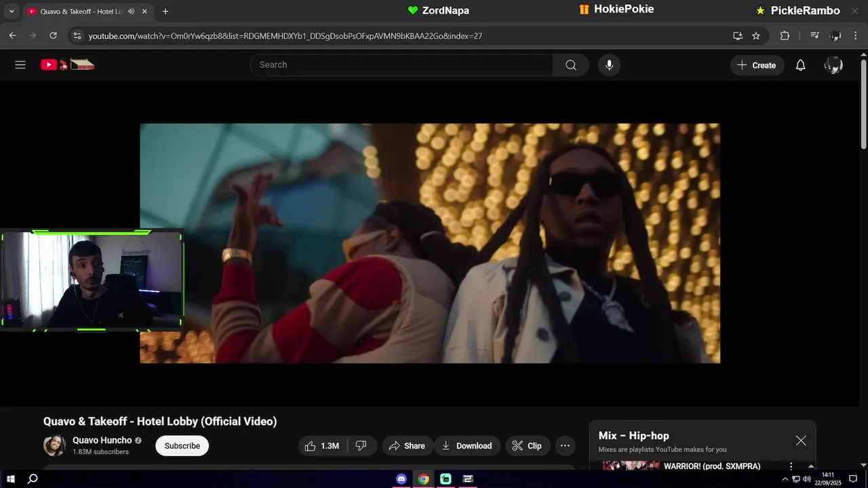
Task: Open options menu for WARRIOR! track
Action: click(791, 466)
